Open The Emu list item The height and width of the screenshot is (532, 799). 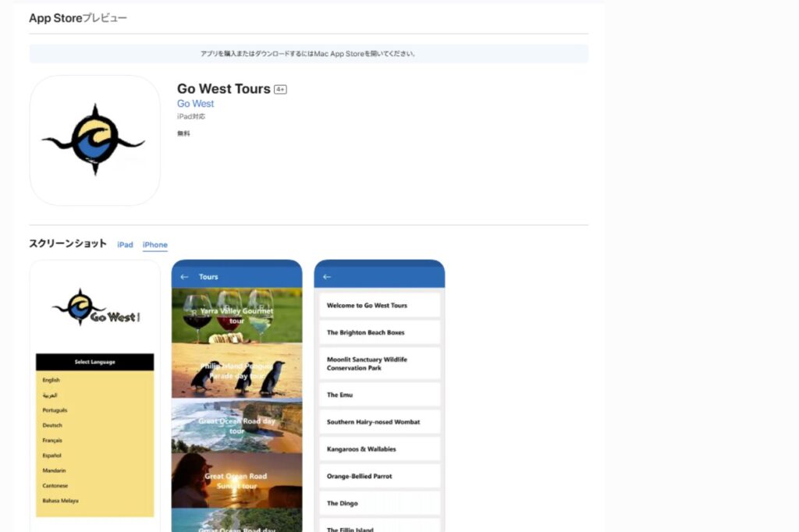pos(380,395)
